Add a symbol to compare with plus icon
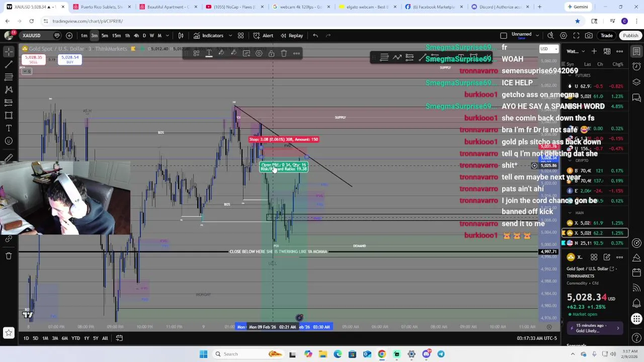Image resolution: width=644 pixels, height=362 pixels. tap(69, 36)
